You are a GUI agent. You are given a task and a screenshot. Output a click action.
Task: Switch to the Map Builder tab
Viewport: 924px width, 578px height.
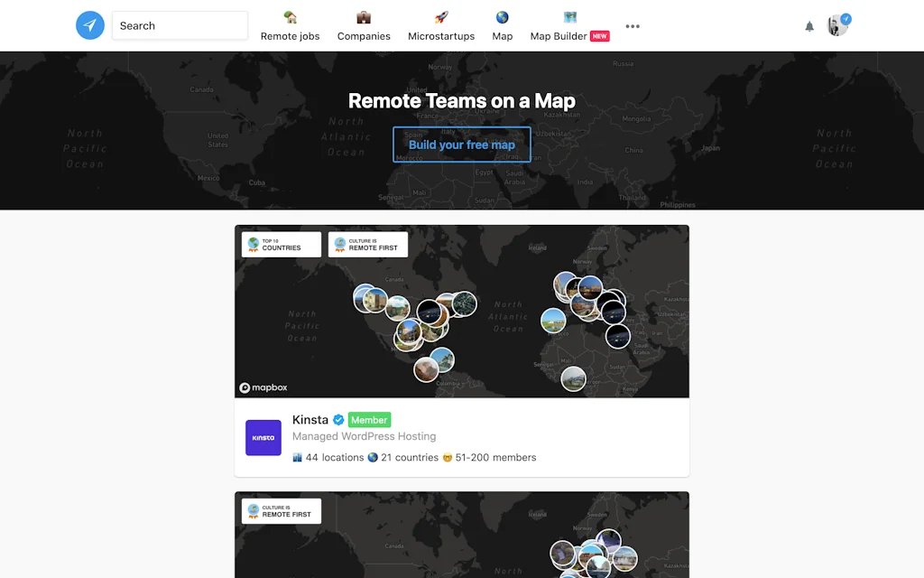(x=561, y=26)
